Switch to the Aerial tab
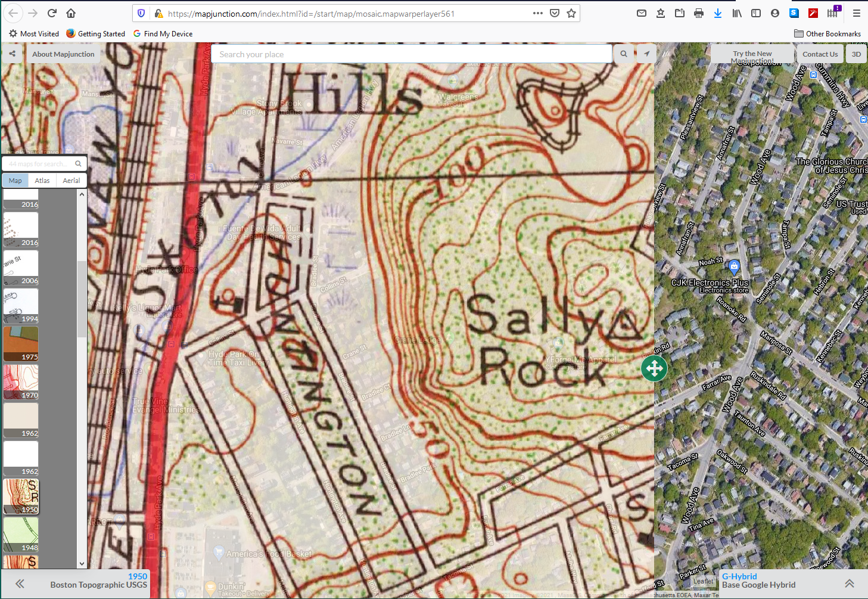This screenshot has width=868, height=599. 71,180
